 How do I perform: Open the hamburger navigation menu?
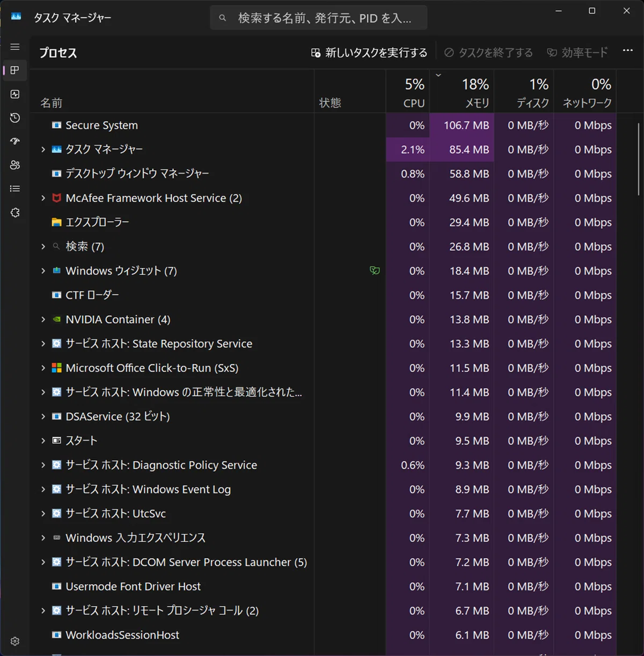(x=15, y=47)
